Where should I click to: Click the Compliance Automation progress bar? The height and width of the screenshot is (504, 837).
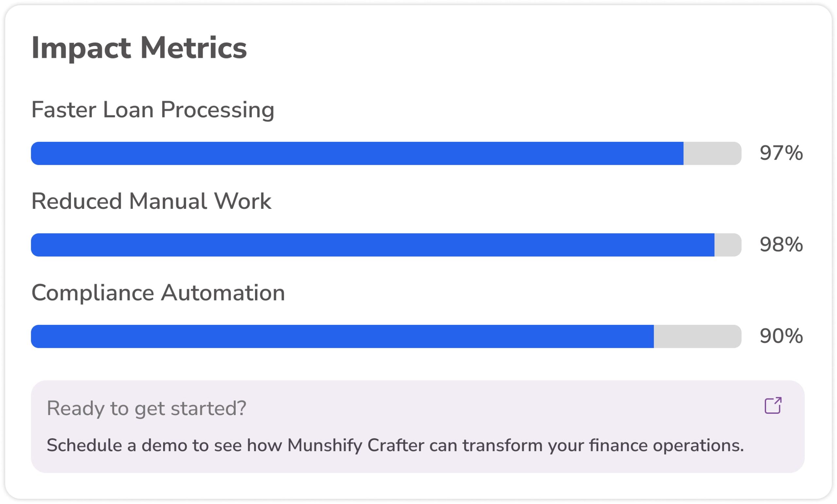pos(386,336)
